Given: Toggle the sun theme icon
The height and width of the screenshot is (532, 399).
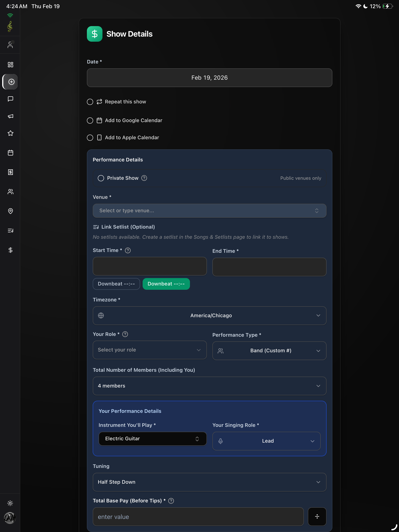Looking at the screenshot, I should click(10, 503).
